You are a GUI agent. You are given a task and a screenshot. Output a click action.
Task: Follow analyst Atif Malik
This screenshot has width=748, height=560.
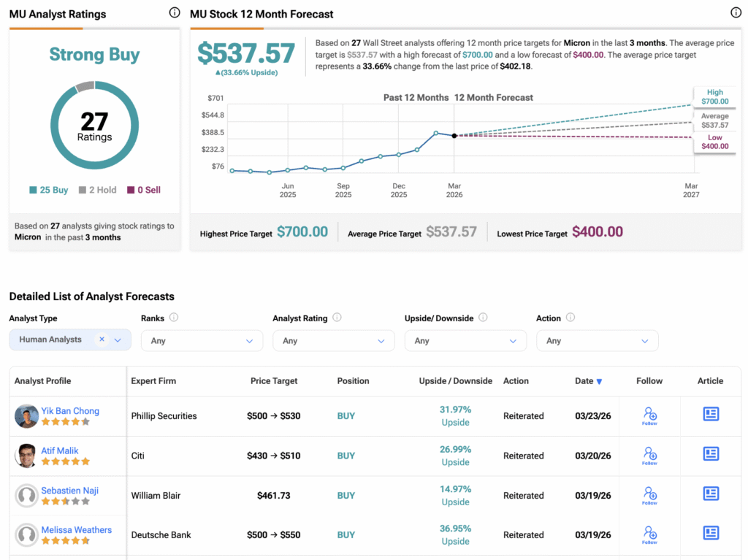click(x=649, y=456)
